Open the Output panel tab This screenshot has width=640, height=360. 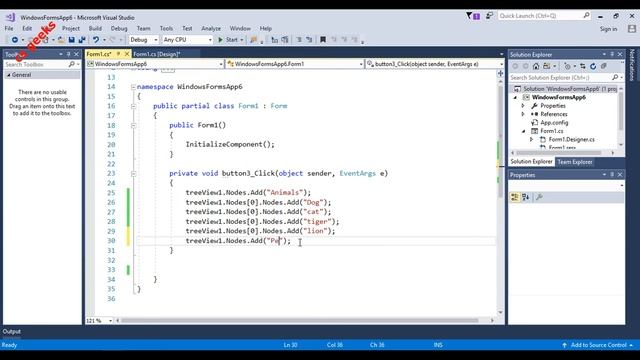point(11,331)
